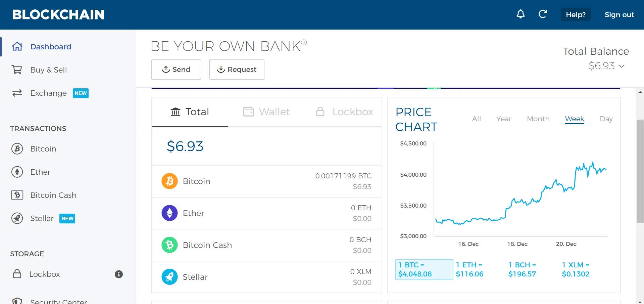The image size is (644, 304).
Task: Click the blue Stellar rocket icon
Action: tap(169, 277)
